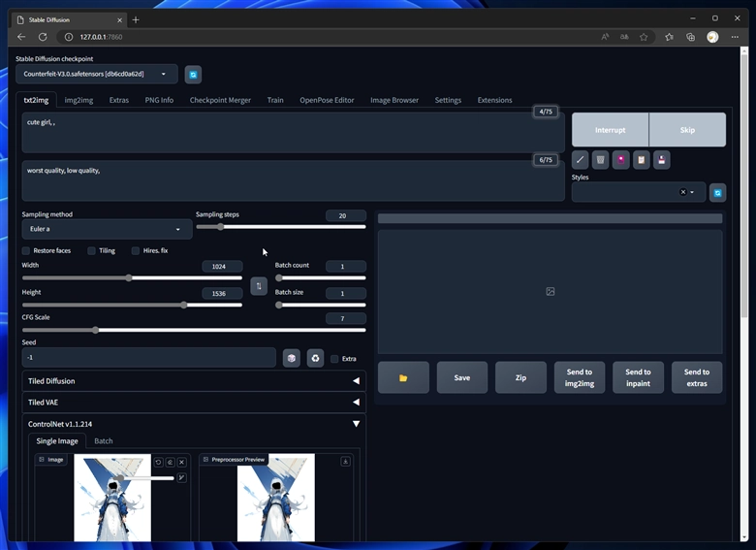This screenshot has height=550, width=756.
Task: Refresh the Stable Diffusion checkpoint list
Action: 193,75
